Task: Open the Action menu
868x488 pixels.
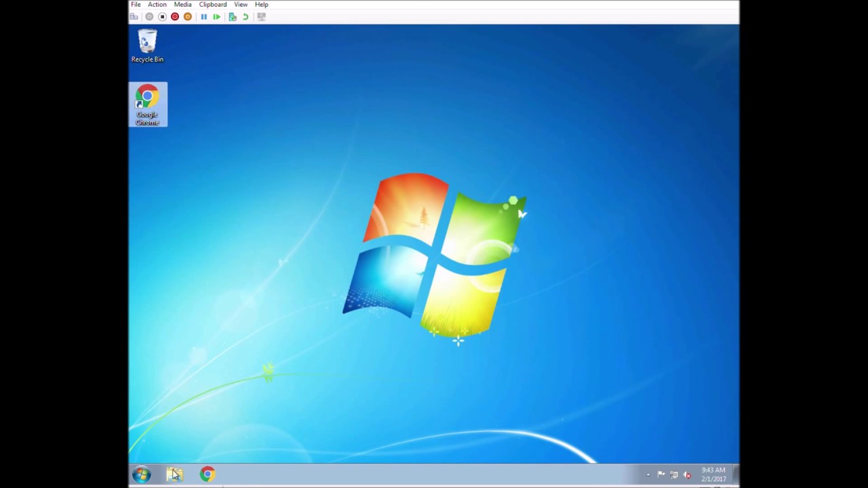Action: pyautogui.click(x=157, y=4)
